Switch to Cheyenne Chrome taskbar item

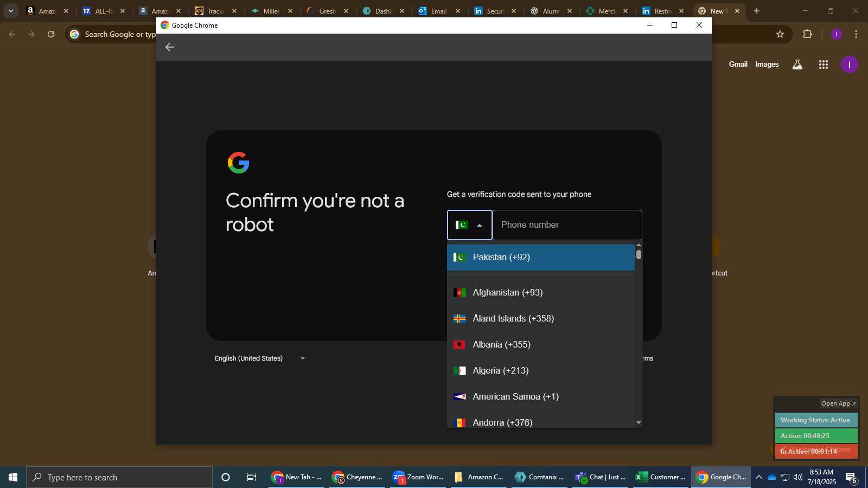click(x=357, y=477)
